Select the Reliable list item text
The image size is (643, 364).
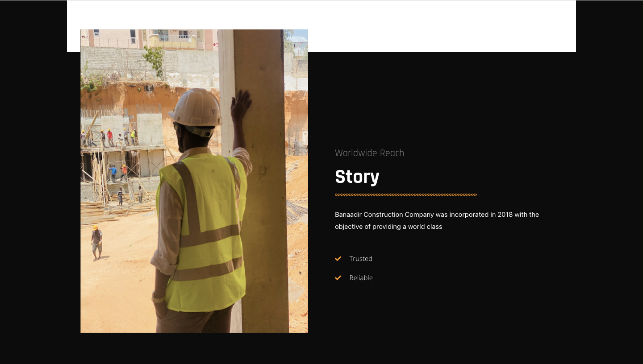coord(361,278)
